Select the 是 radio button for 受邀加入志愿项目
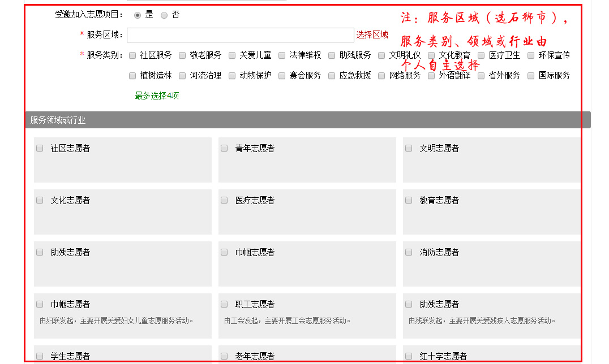The width and height of the screenshot is (609, 364). 138,15
